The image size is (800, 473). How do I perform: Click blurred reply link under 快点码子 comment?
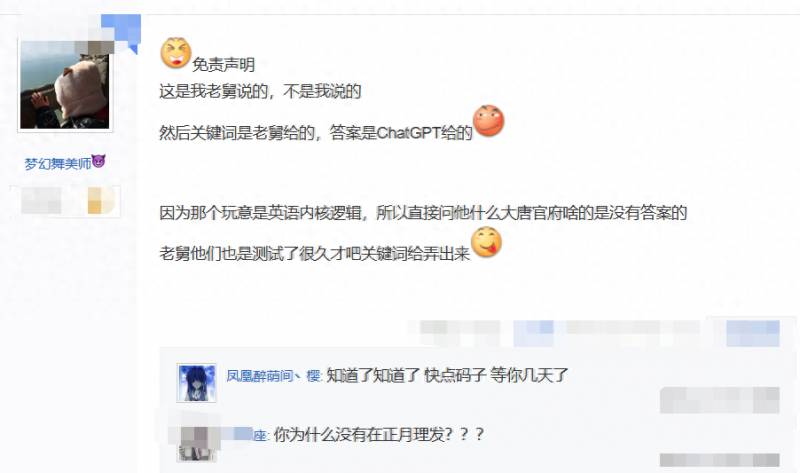(x=719, y=400)
